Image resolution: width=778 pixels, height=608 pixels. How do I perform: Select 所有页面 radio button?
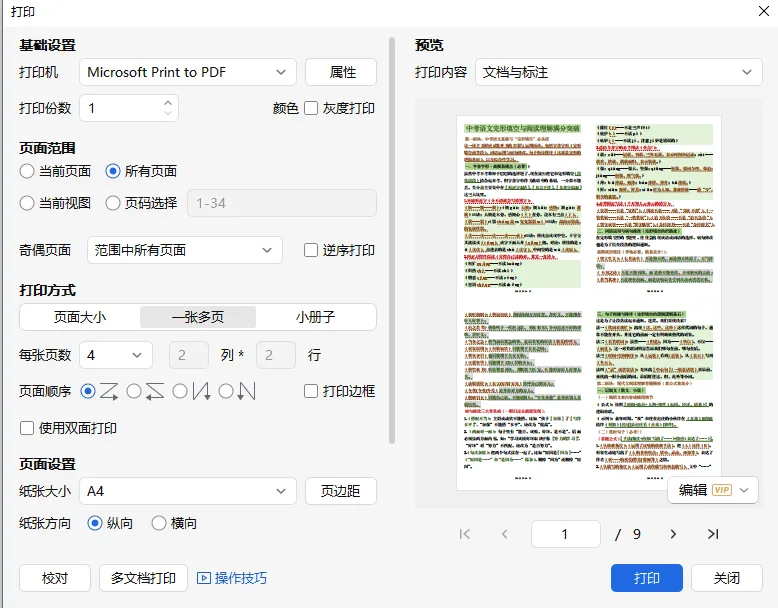pyautogui.click(x=113, y=171)
